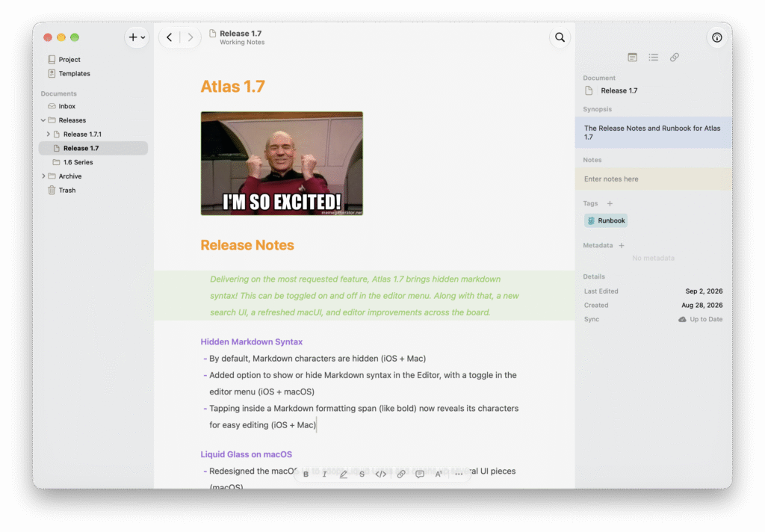Click the Templates icon
The width and height of the screenshot is (765, 532).
point(52,74)
